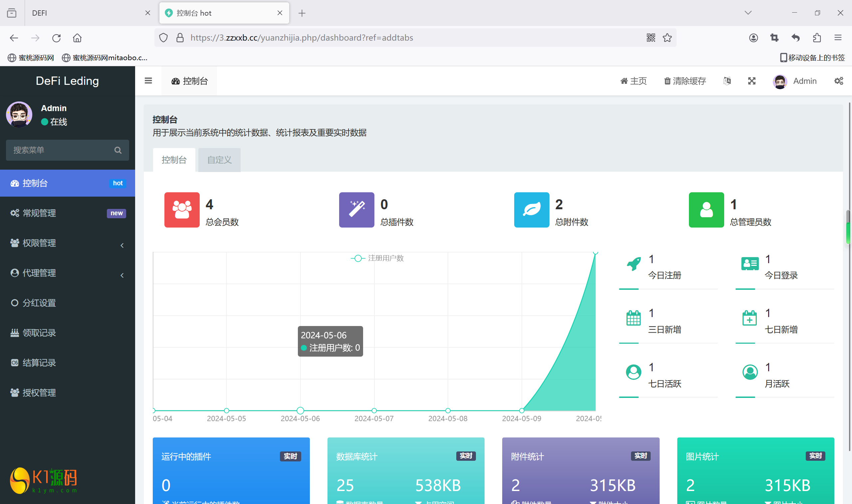Click the search magnifier in sidebar
Screen dimensions: 852x504
tap(118, 150)
